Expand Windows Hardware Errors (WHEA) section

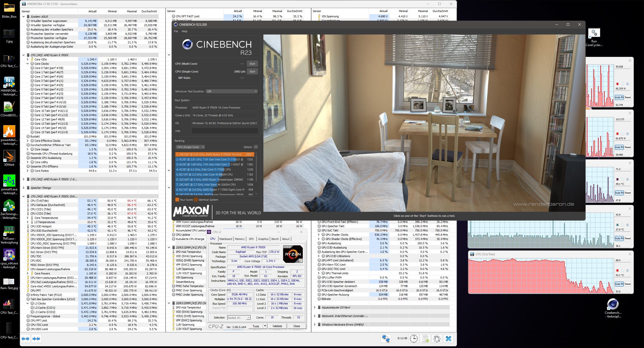point(314,325)
